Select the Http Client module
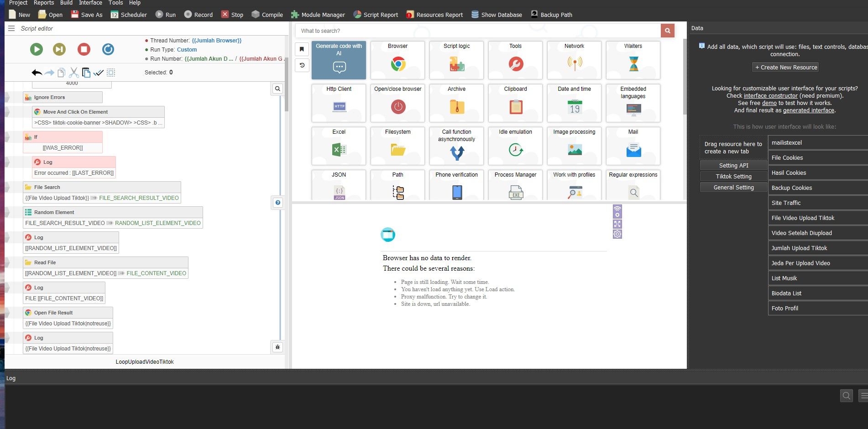The height and width of the screenshot is (429, 868). (339, 103)
